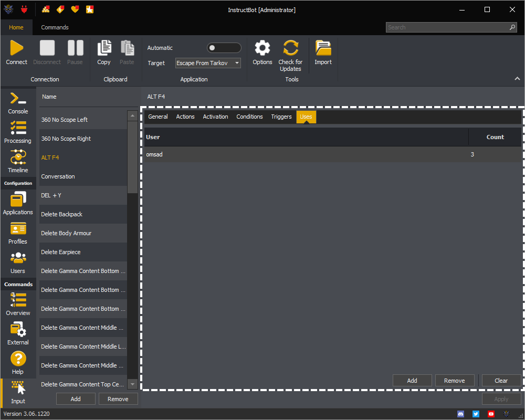Click the command list scroll down arrow
The image size is (525, 420).
tap(133, 384)
